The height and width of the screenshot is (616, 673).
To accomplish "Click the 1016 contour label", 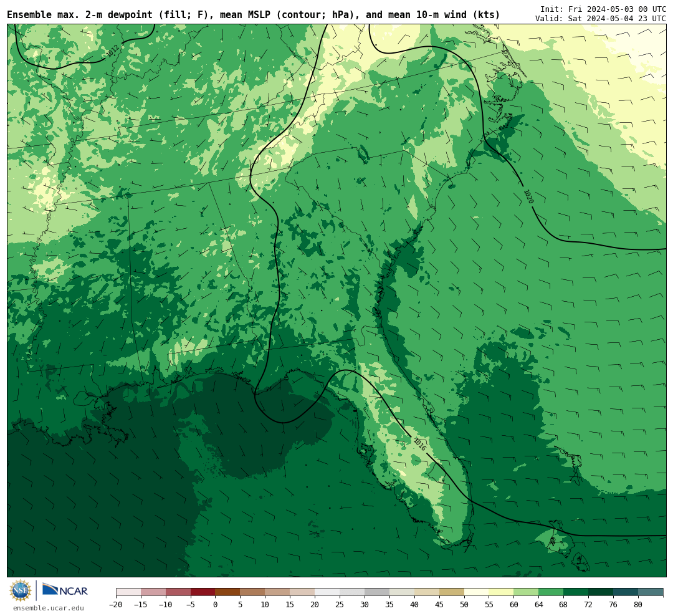I will click(x=420, y=444).
